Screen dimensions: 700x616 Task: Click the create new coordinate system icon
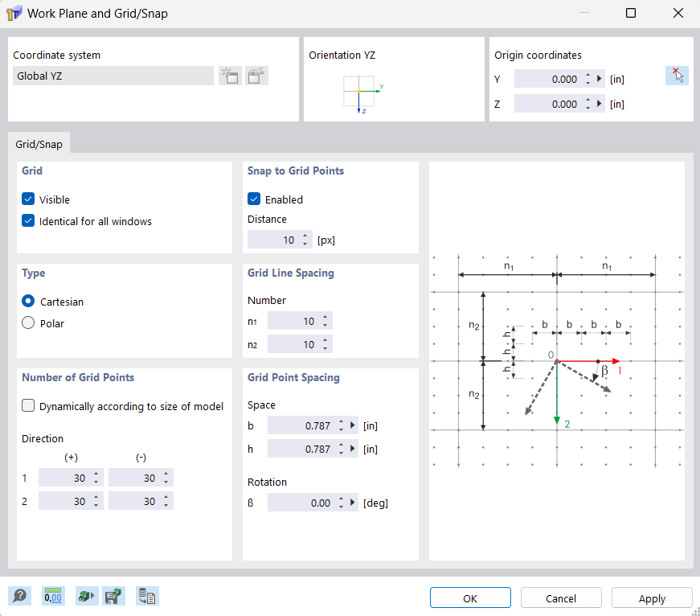[x=230, y=76]
